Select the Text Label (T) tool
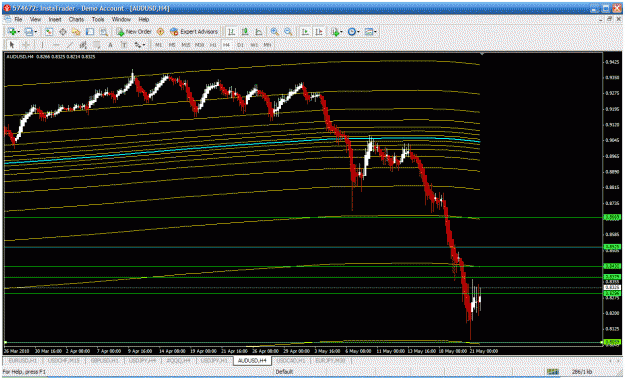The image size is (625, 378). point(124,45)
